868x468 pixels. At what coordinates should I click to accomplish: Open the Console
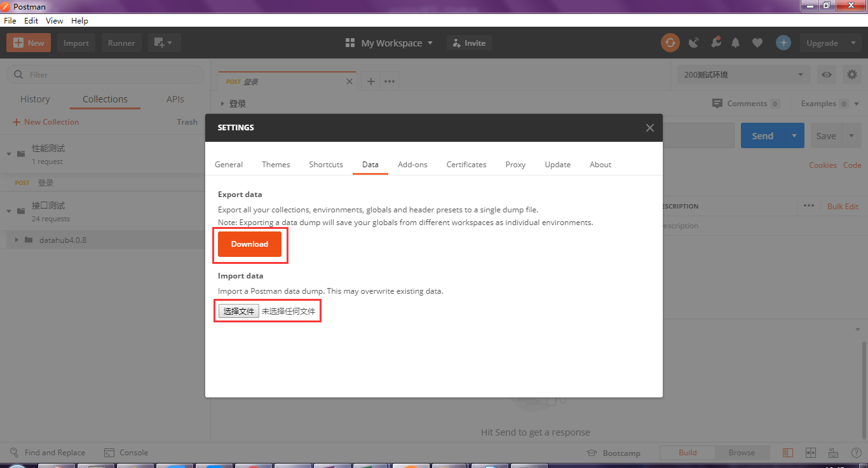click(x=126, y=453)
